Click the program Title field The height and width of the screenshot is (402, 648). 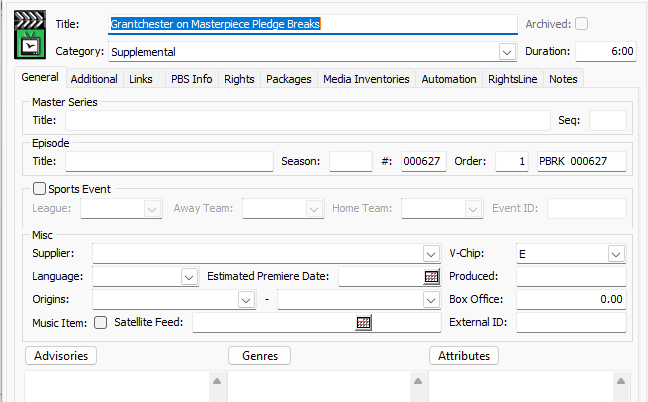(x=313, y=24)
